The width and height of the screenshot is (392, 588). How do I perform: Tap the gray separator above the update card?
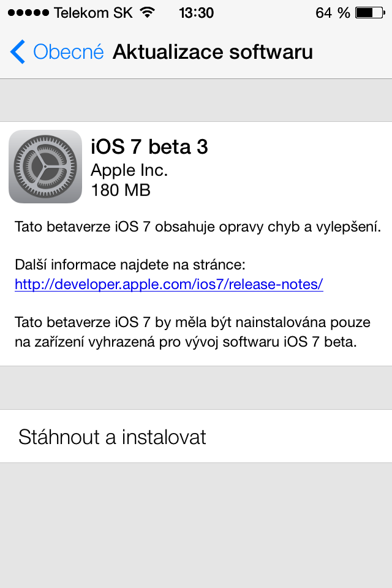pos(196,100)
